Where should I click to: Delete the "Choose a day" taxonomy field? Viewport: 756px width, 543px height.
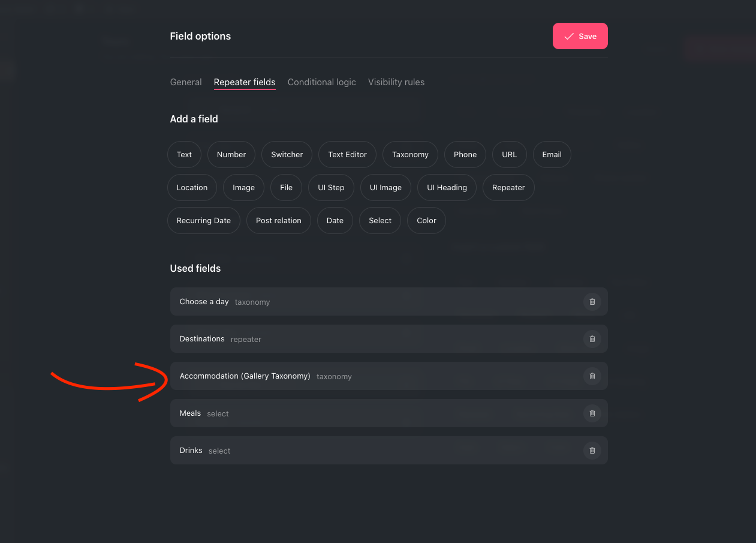(592, 302)
